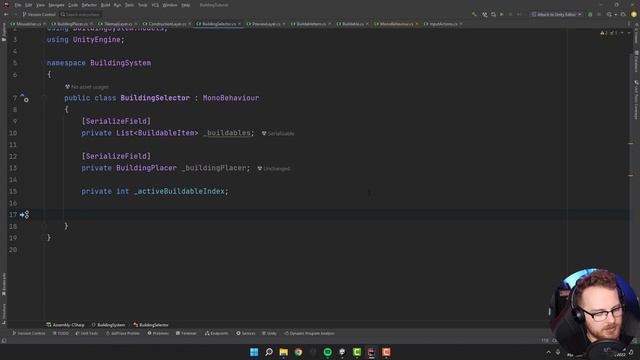
Task: Click the BuildingSelector breadcrumb
Action: 151,325
